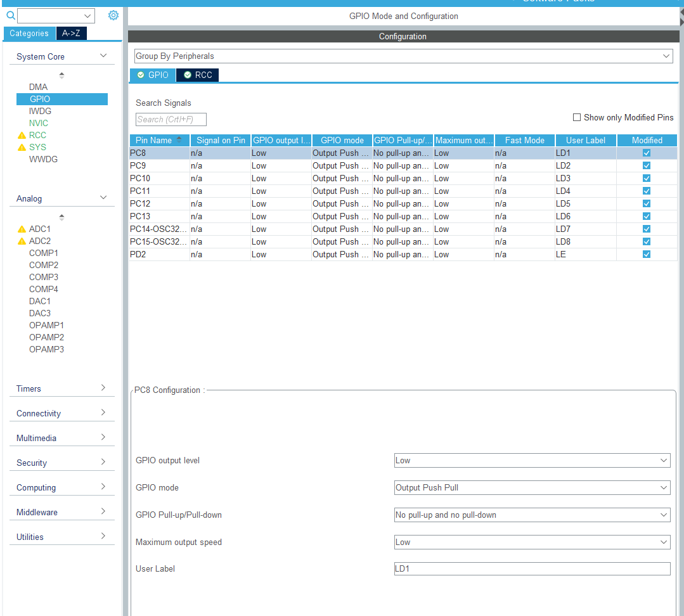
Task: Click the green check icon on RCC tab
Action: click(x=188, y=75)
